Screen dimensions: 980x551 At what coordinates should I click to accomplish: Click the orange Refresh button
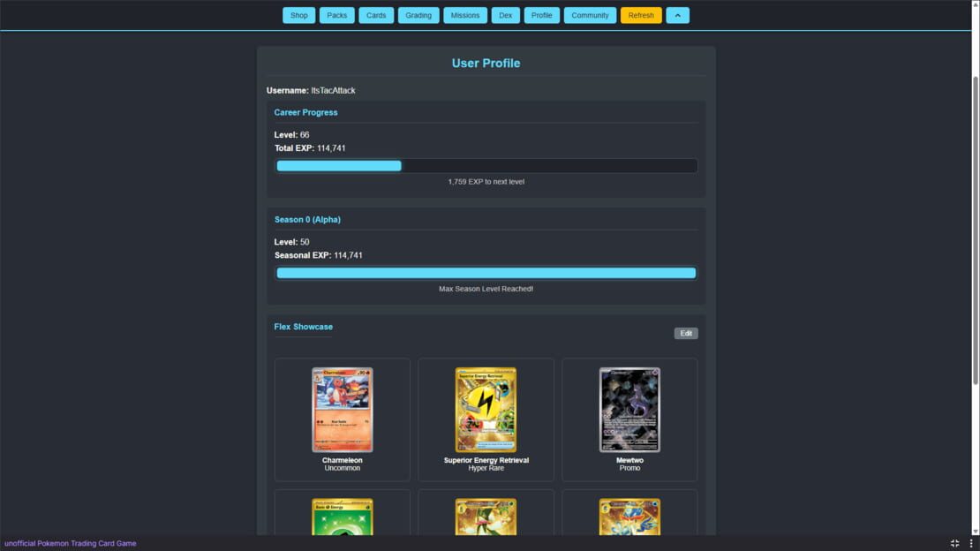(641, 15)
